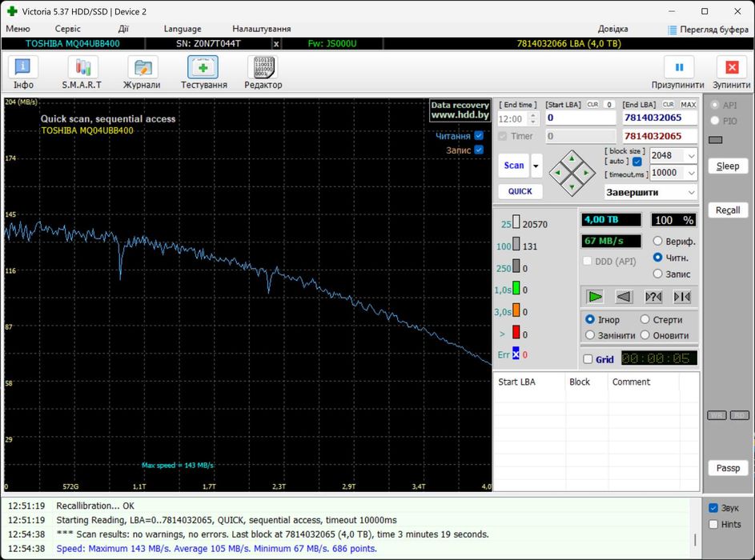Pause the scan with Призупинити
Viewport: 755px width, 560px height.
678,69
